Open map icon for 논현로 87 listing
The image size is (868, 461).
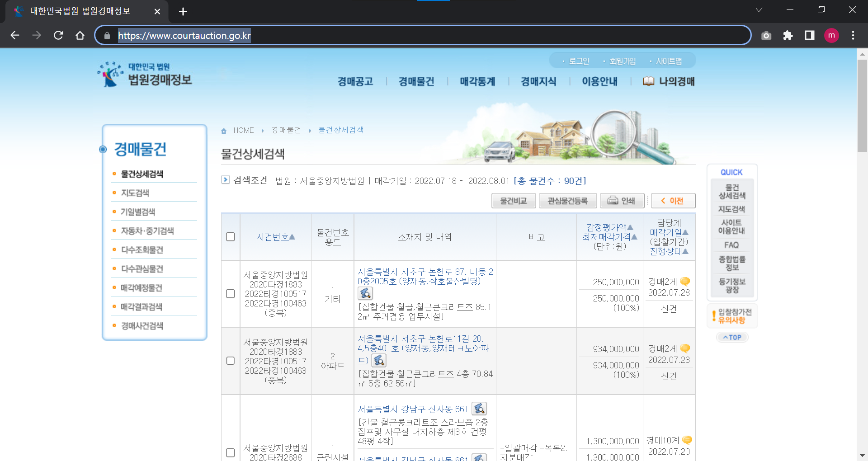tap(365, 293)
